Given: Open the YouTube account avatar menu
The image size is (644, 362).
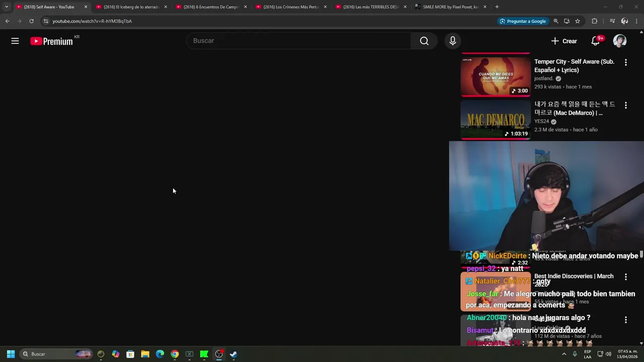Looking at the screenshot, I should pyautogui.click(x=620, y=41).
